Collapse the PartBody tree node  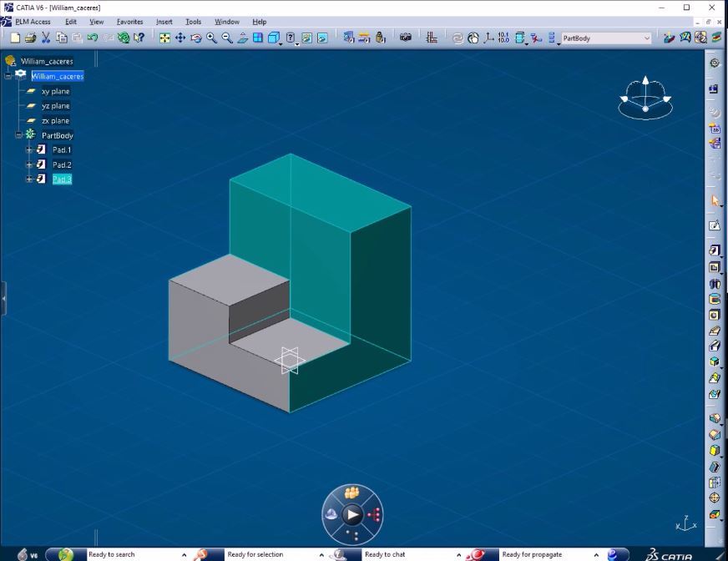[18, 135]
